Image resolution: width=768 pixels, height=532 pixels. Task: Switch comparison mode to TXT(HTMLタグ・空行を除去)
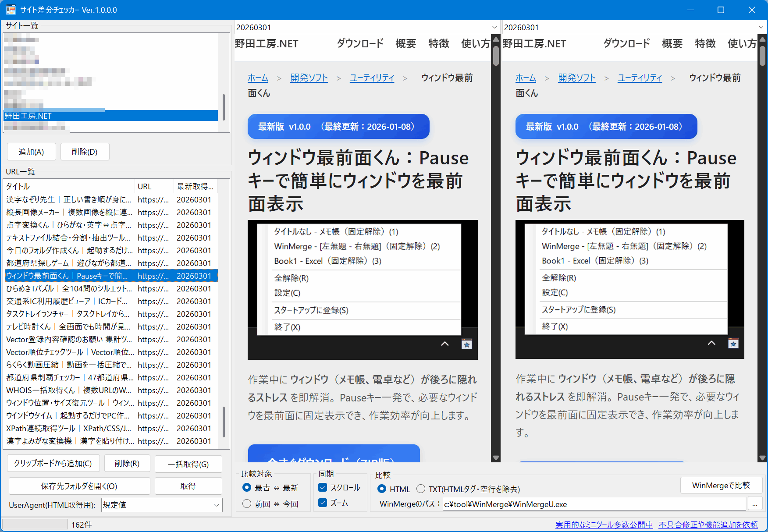[x=420, y=489]
